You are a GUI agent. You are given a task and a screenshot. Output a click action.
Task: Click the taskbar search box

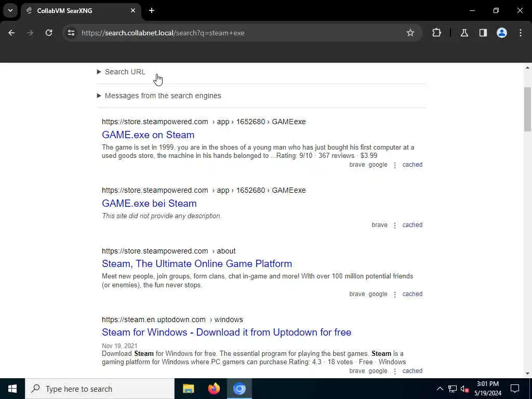[100, 389]
